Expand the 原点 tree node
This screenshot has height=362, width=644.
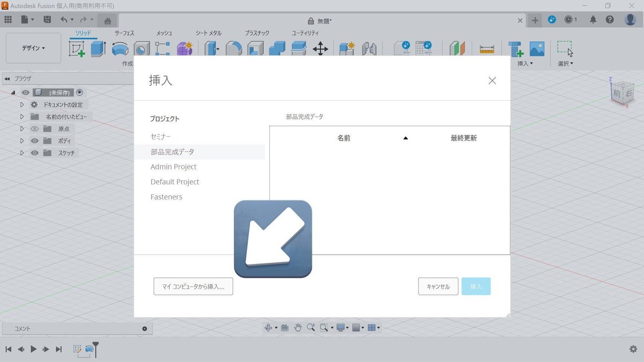tap(22, 129)
